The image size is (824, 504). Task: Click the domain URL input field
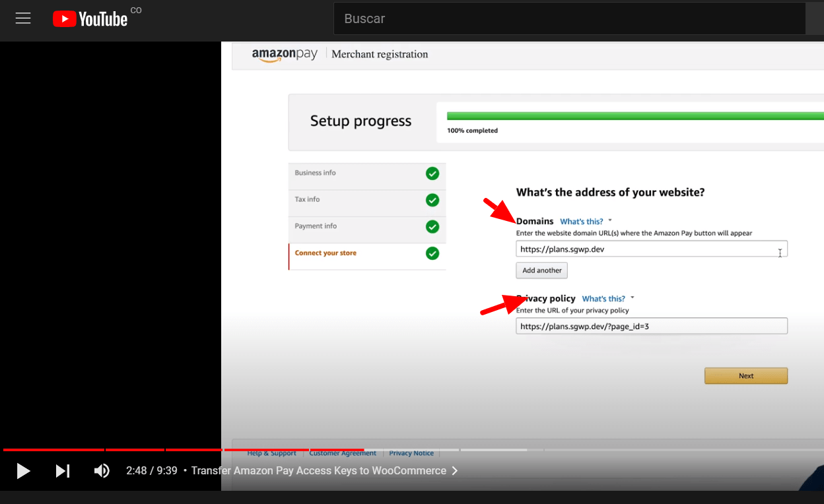652,249
